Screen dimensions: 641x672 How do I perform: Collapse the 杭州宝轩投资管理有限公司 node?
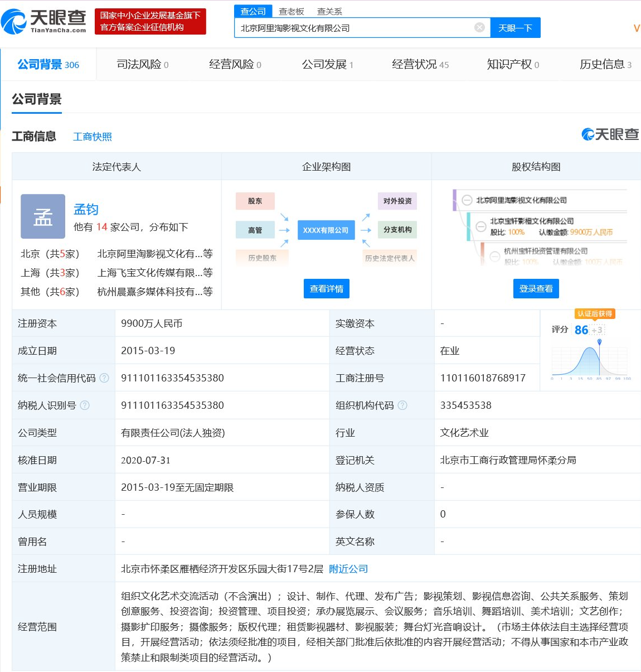click(x=494, y=256)
